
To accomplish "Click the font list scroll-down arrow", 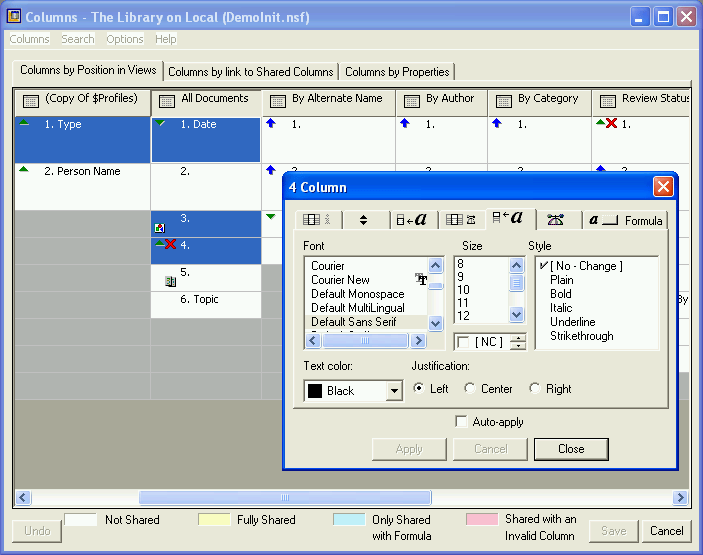I will point(435,323).
